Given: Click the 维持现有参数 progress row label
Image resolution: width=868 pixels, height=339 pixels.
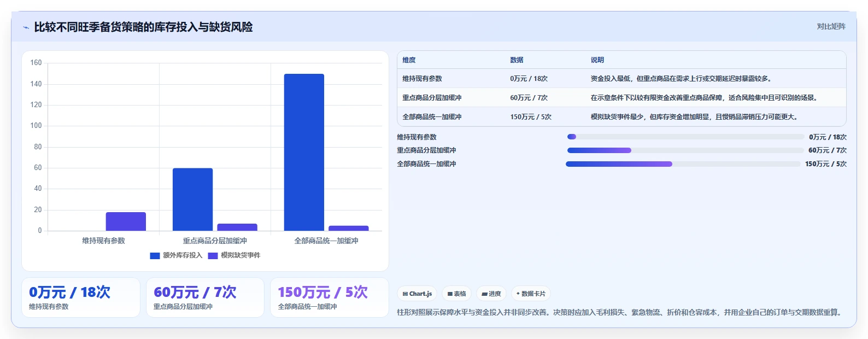Looking at the screenshot, I should coord(417,137).
